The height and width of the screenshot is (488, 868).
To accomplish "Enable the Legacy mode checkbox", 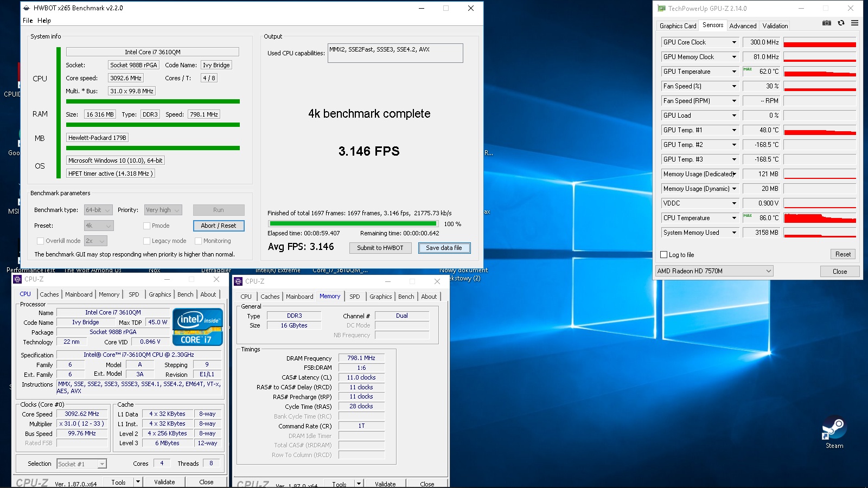I will 146,241.
